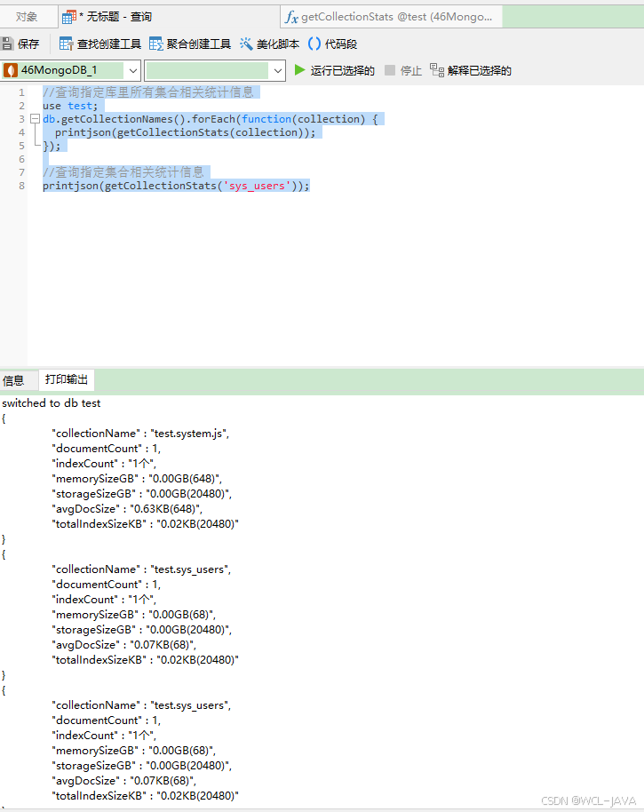Click comment '//查询指定库里所有集合相关统计信息'
Image resolution: width=644 pixels, height=812 pixels.
pyautogui.click(x=148, y=92)
